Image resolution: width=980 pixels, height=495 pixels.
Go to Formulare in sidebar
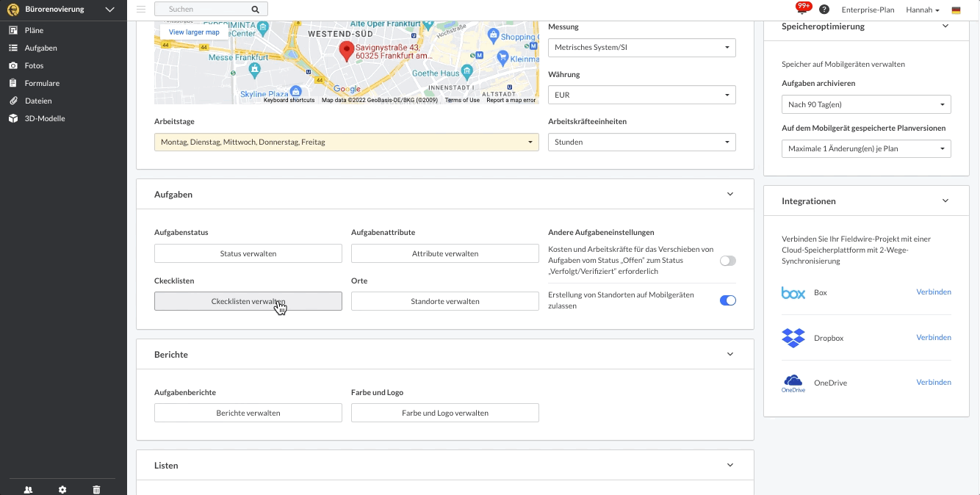43,83
